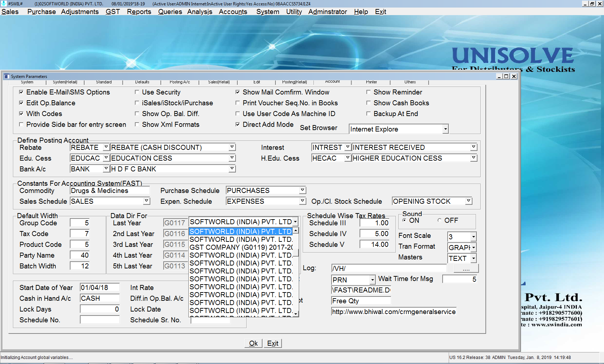Click the Party Name width field
This screenshot has height=364, width=604.
tap(79, 255)
